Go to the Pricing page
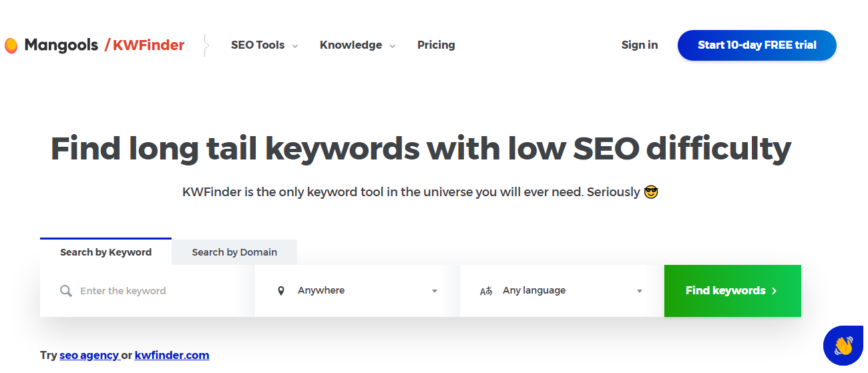 tap(436, 45)
